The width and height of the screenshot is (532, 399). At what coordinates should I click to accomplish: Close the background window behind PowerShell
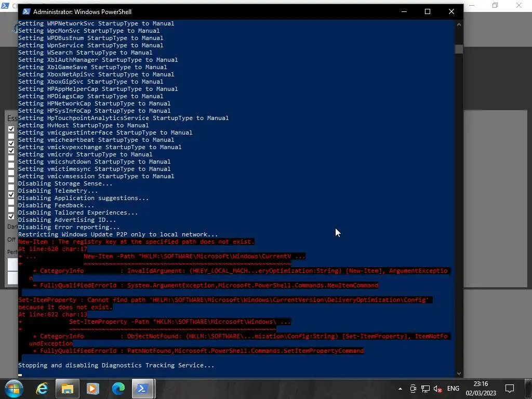click(519, 5)
